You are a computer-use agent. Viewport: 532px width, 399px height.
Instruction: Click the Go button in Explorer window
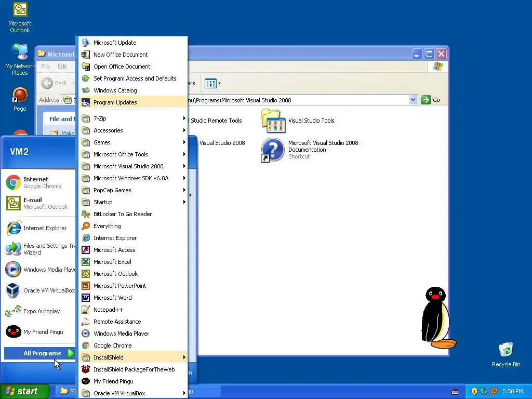coord(431,100)
